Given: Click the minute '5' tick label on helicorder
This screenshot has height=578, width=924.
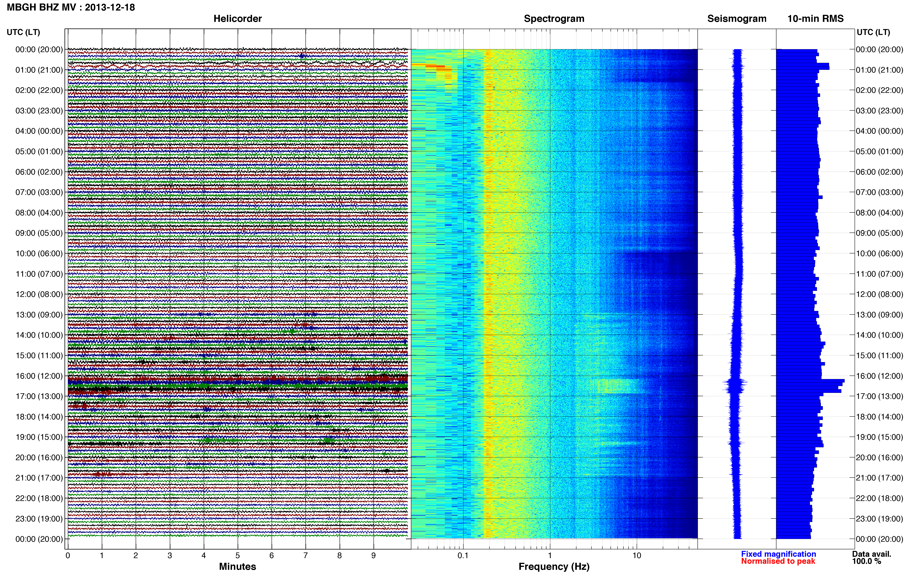Looking at the screenshot, I should pos(238,555).
